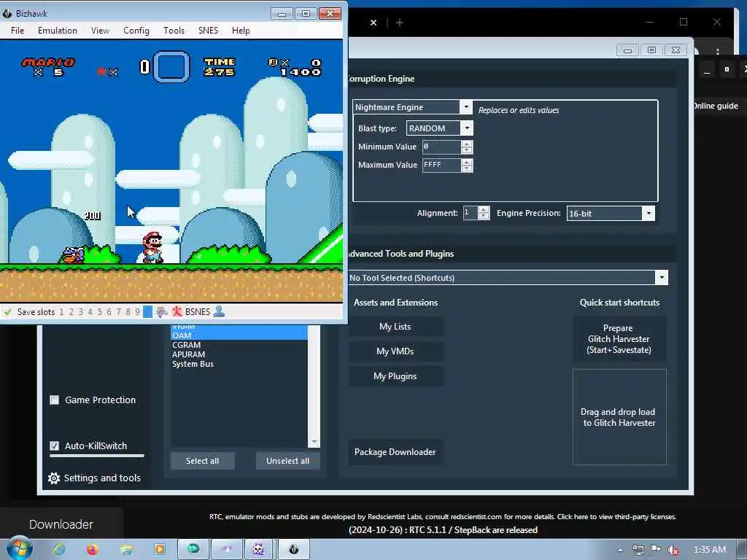Switch to the taskbar app left of the purple creature
747x560 pixels.
pyautogui.click(x=227, y=549)
